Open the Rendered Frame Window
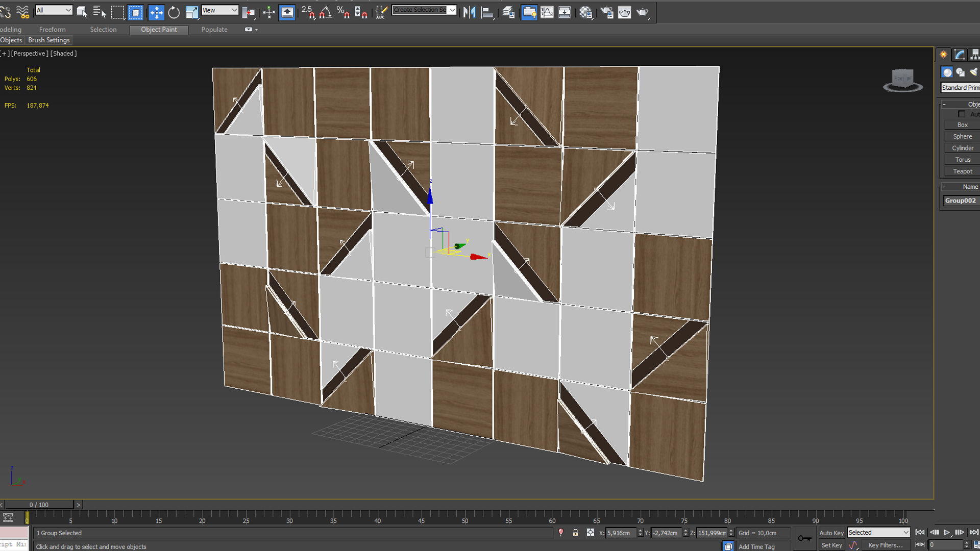980x551 pixels. tap(625, 12)
